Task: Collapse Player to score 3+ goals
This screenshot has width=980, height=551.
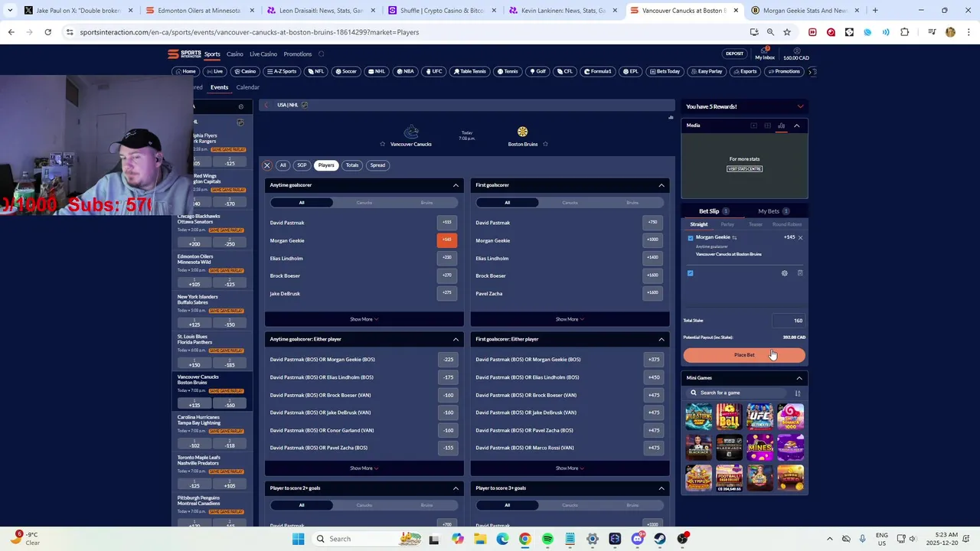Action: pyautogui.click(x=661, y=488)
